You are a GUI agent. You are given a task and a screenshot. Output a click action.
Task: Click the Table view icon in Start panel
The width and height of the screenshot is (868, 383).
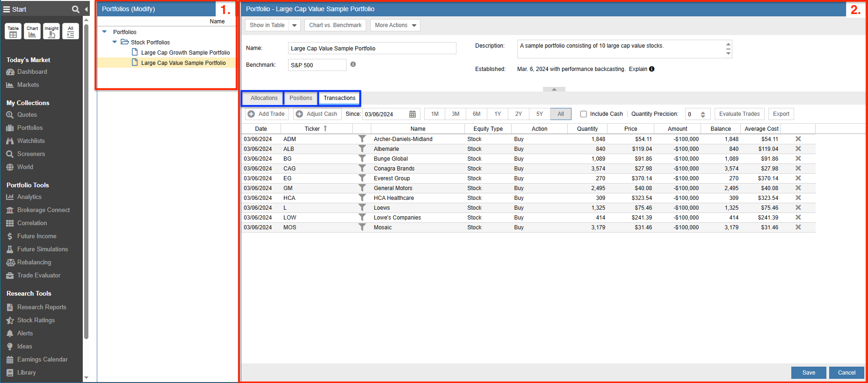[x=13, y=31]
